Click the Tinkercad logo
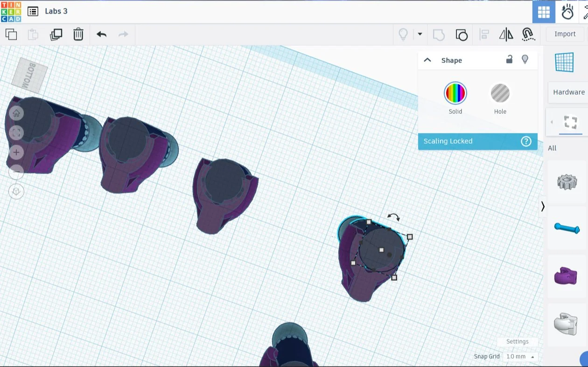Screen dimensions: 588x367 11,12
